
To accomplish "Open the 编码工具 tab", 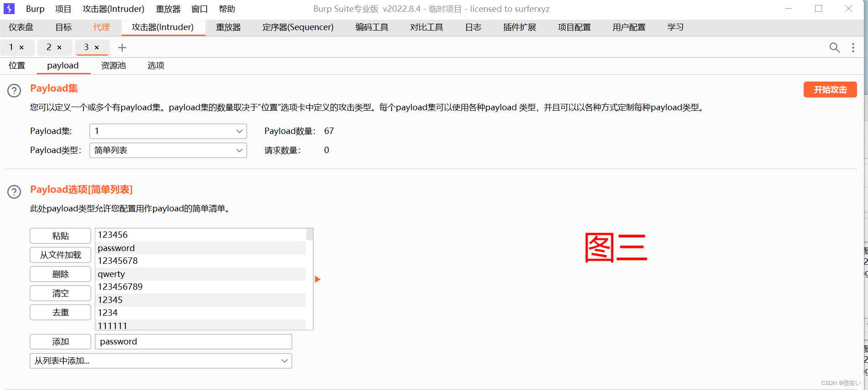I will (x=372, y=27).
